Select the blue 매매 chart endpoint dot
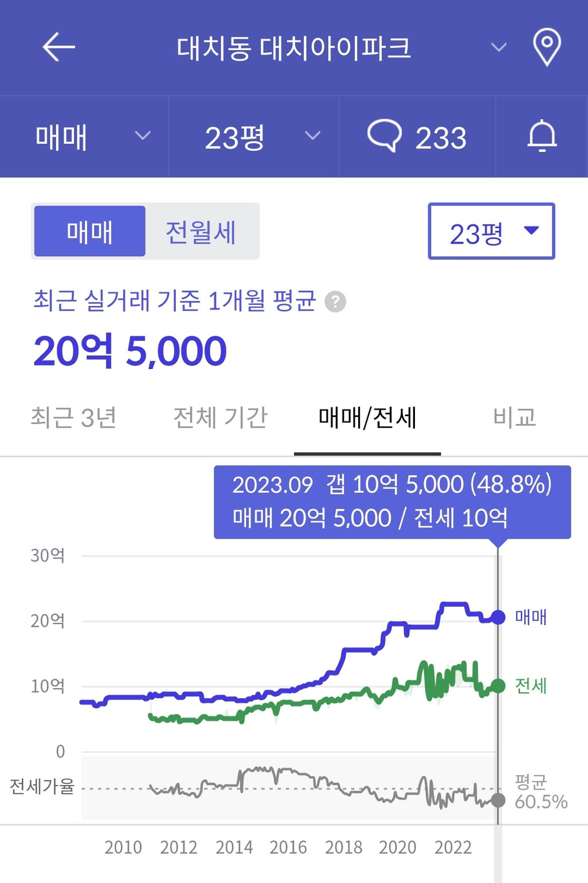The image size is (588, 883). [498, 617]
